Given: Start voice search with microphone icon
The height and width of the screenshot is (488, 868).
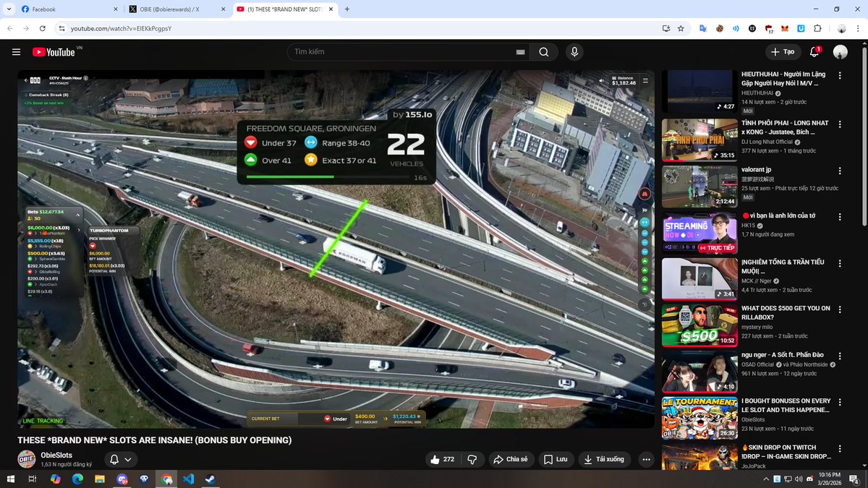Looking at the screenshot, I should 574,52.
